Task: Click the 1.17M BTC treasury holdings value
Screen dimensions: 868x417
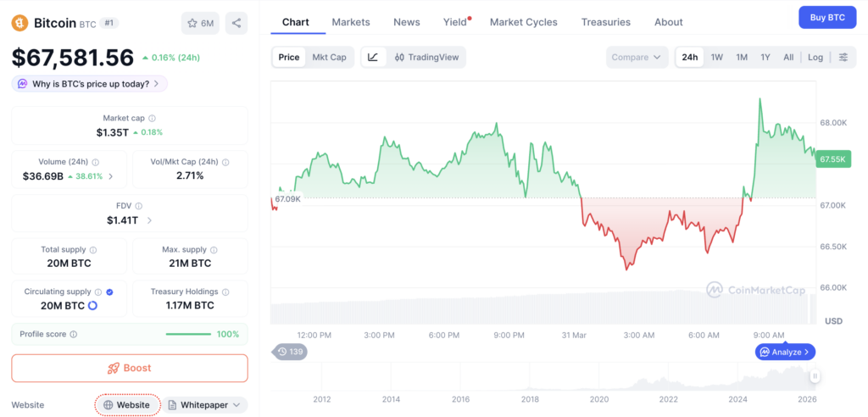Action: tap(190, 306)
